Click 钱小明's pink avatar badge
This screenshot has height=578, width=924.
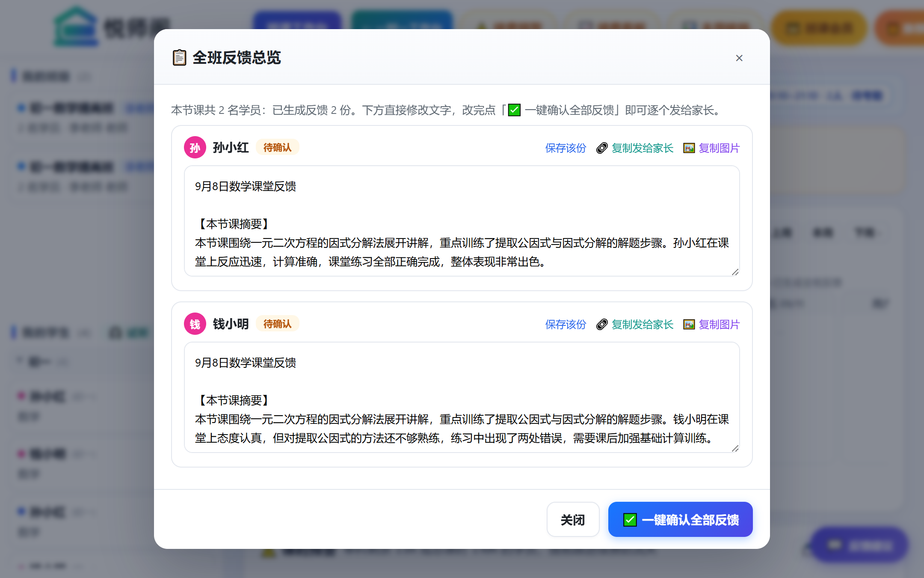point(195,324)
